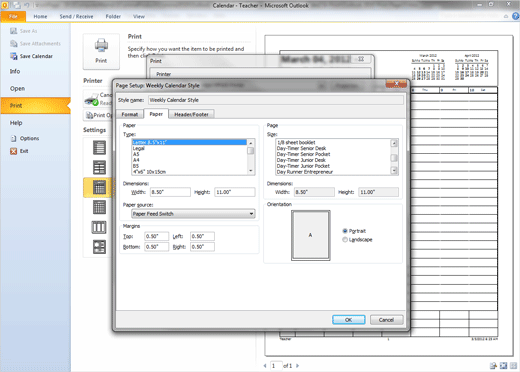The width and height of the screenshot is (520, 372).
Task: Click the Save As icon in sidebar
Action: coord(13,31)
